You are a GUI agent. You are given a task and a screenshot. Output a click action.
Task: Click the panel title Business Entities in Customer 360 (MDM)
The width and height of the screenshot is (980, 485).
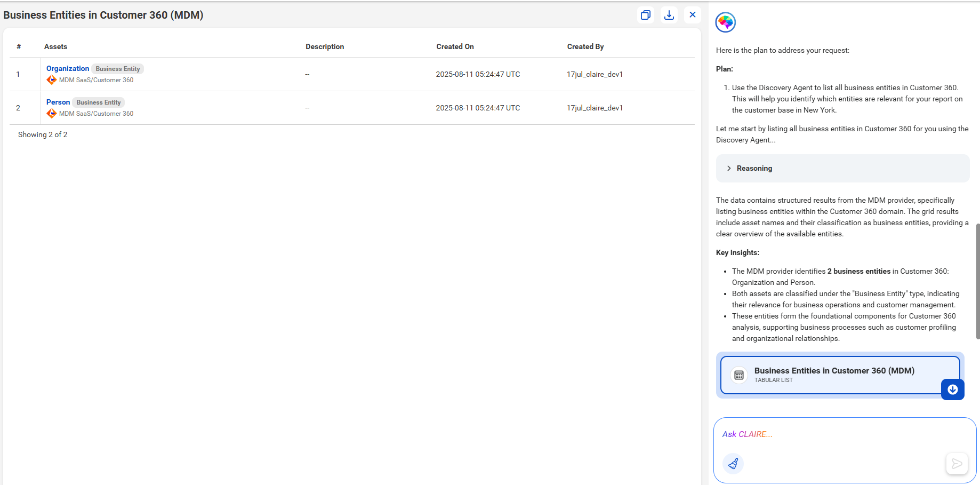pyautogui.click(x=103, y=15)
